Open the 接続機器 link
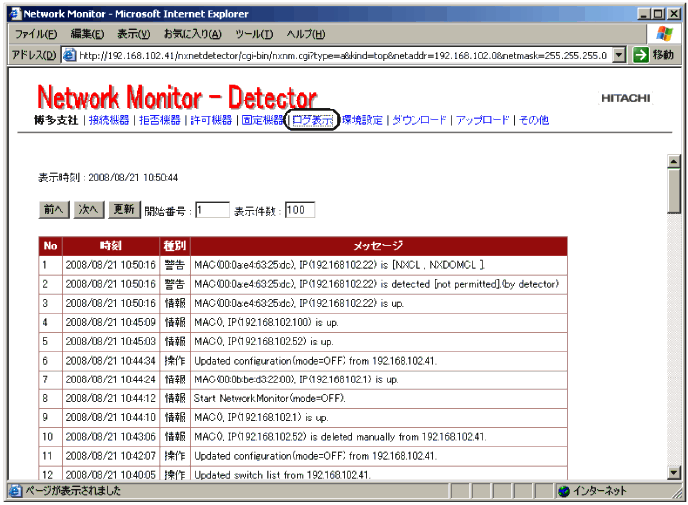Image resolution: width=688 pixels, height=505 pixels. 109,120
